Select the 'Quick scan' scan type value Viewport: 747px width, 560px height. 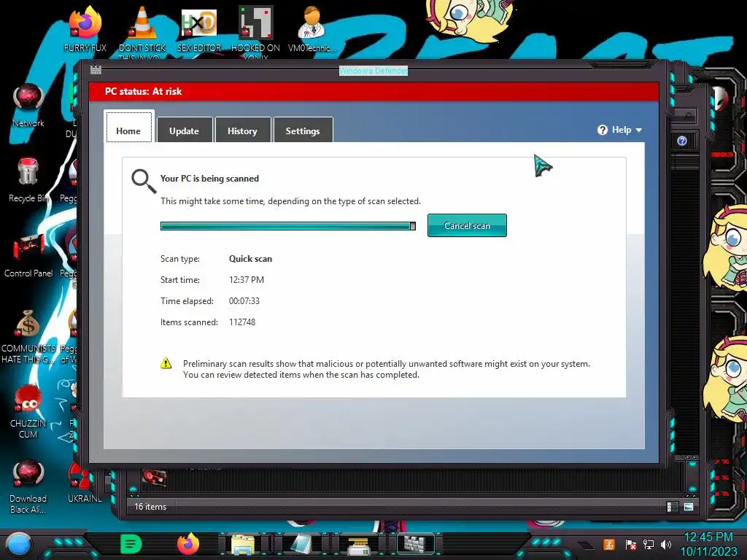point(251,259)
